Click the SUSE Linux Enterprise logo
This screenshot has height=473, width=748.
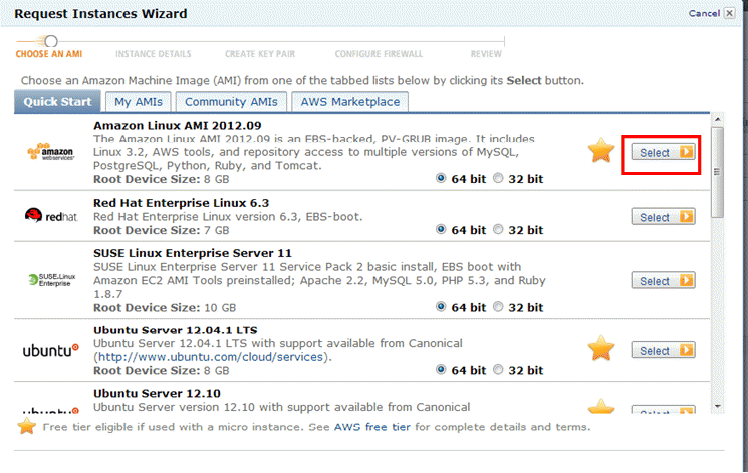pos(52,280)
